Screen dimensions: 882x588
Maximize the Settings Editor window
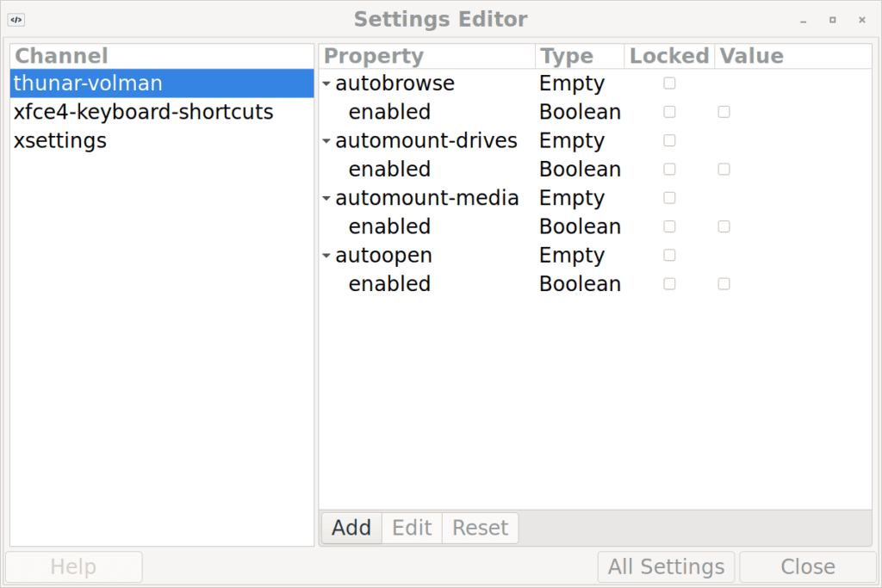tap(832, 19)
